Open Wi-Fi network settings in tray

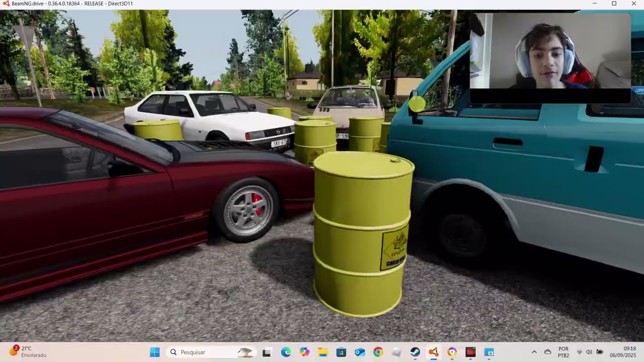[579, 352]
